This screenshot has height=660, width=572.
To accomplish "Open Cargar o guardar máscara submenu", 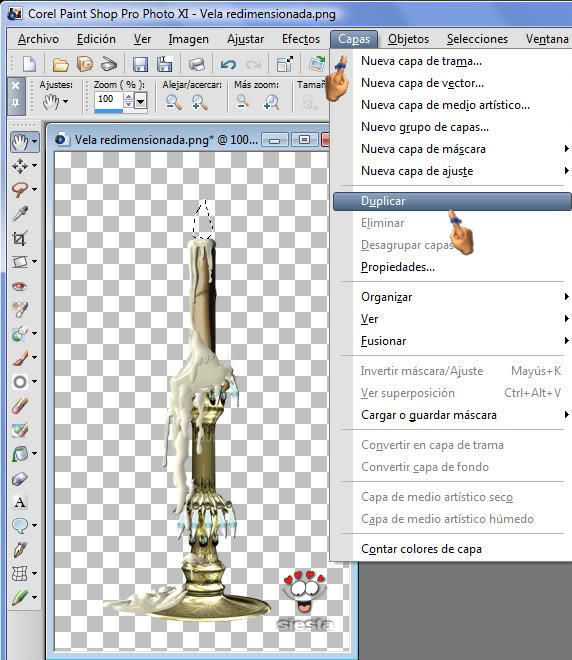I will pos(452,415).
